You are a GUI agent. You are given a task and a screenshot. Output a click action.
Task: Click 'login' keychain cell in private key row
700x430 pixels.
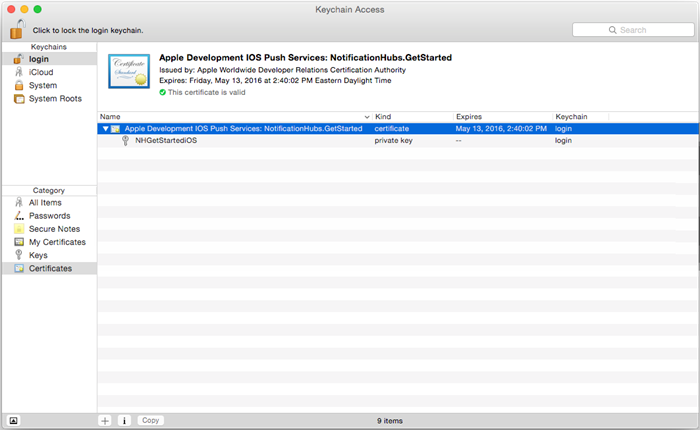(563, 141)
